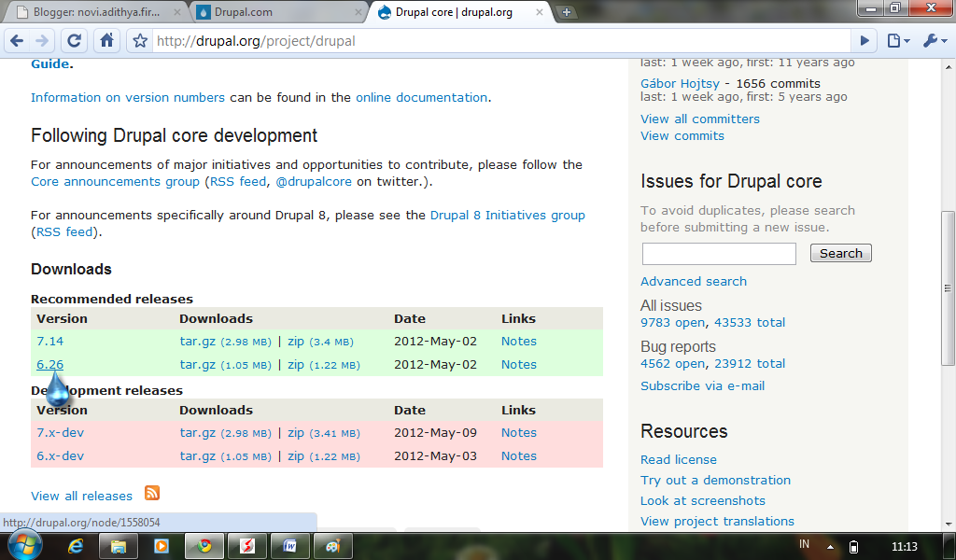Open version 6.26 release page
The width and height of the screenshot is (956, 560).
pyautogui.click(x=50, y=364)
